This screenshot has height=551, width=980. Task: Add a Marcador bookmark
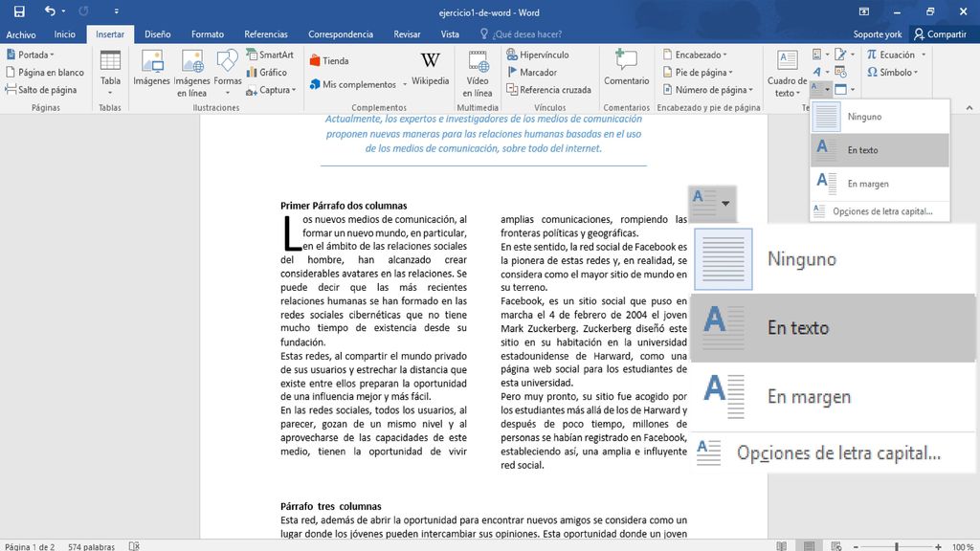532,72
